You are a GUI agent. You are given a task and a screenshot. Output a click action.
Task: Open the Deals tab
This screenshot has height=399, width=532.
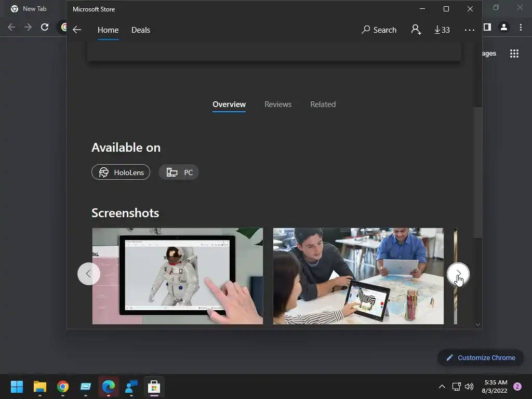140,30
